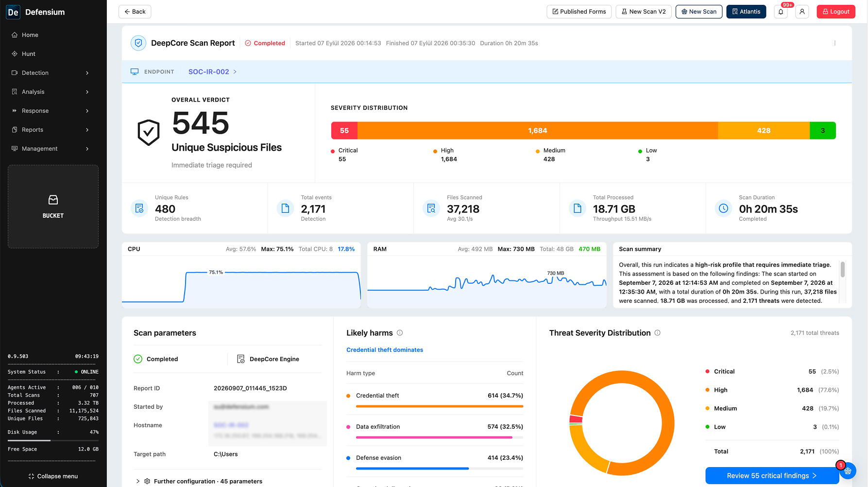Click the Defensium logo icon
868x487 pixels.
tap(13, 12)
